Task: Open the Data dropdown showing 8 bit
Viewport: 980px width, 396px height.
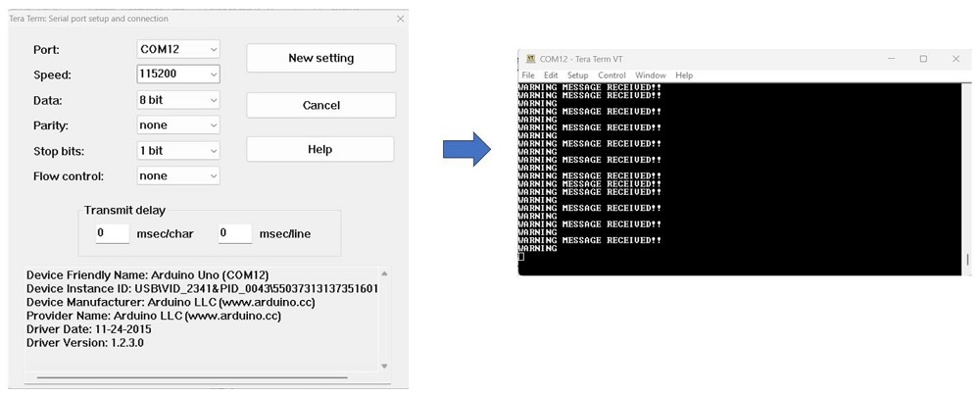Action: coord(178,99)
